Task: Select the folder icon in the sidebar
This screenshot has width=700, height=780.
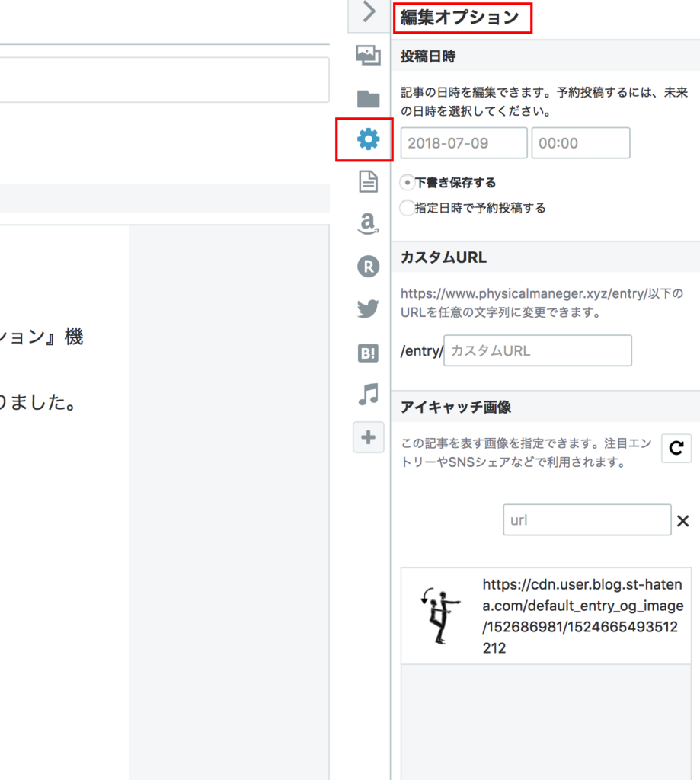Action: pos(368,97)
